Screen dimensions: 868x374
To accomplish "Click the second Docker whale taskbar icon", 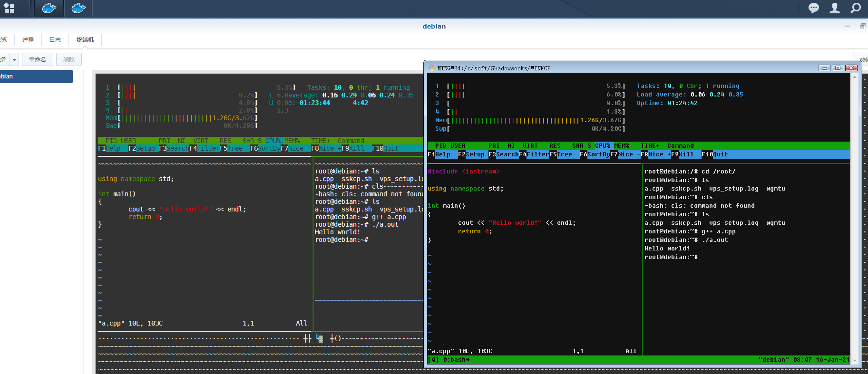I will click(x=78, y=8).
